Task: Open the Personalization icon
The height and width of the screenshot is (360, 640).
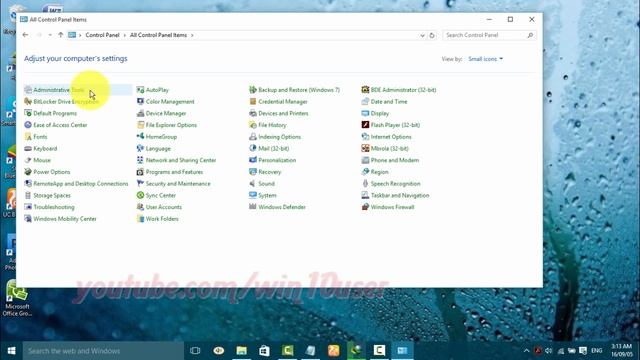Action: (253, 160)
